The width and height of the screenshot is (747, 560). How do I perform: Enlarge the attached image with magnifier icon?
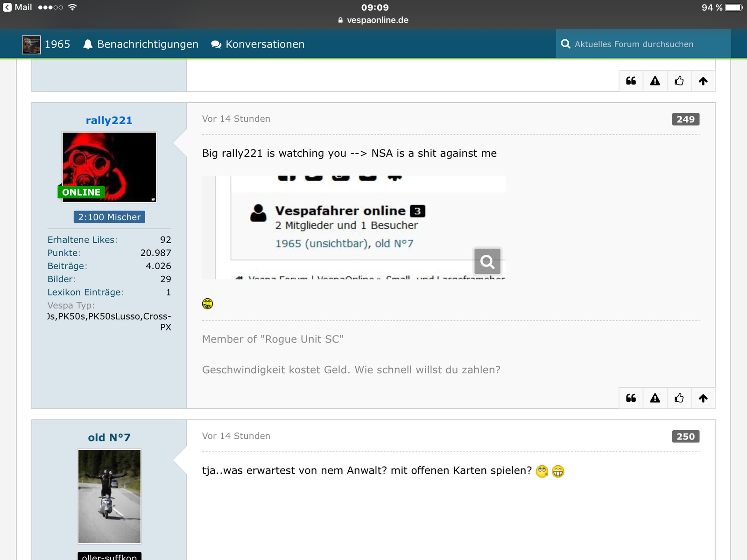[x=487, y=261]
